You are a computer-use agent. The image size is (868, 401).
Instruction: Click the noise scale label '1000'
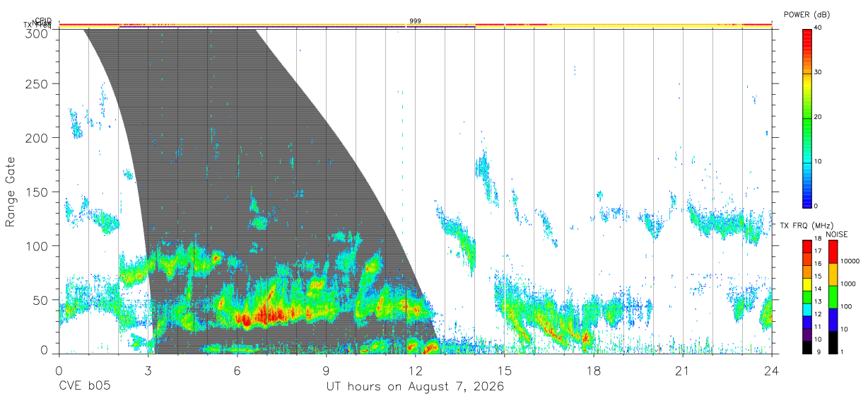(x=850, y=284)
